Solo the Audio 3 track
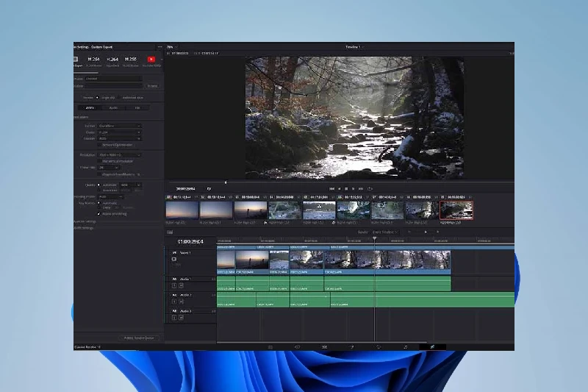Viewport: 588px width, 392px height. point(174,318)
